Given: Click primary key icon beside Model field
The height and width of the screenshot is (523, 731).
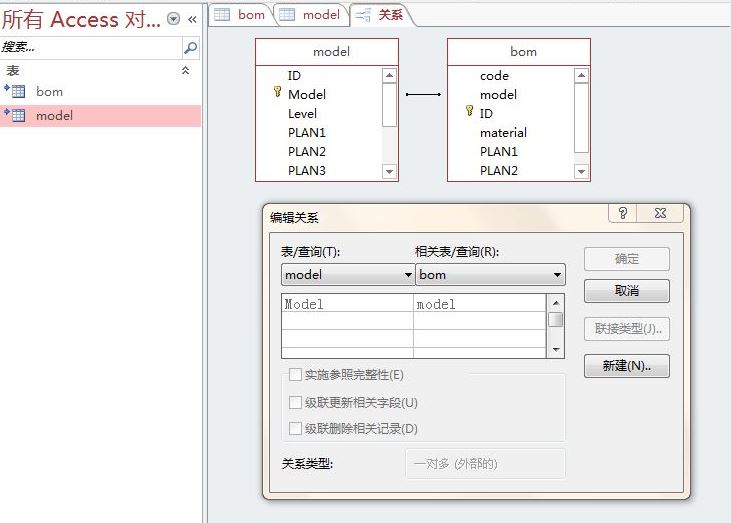Looking at the screenshot, I should pos(277,92).
